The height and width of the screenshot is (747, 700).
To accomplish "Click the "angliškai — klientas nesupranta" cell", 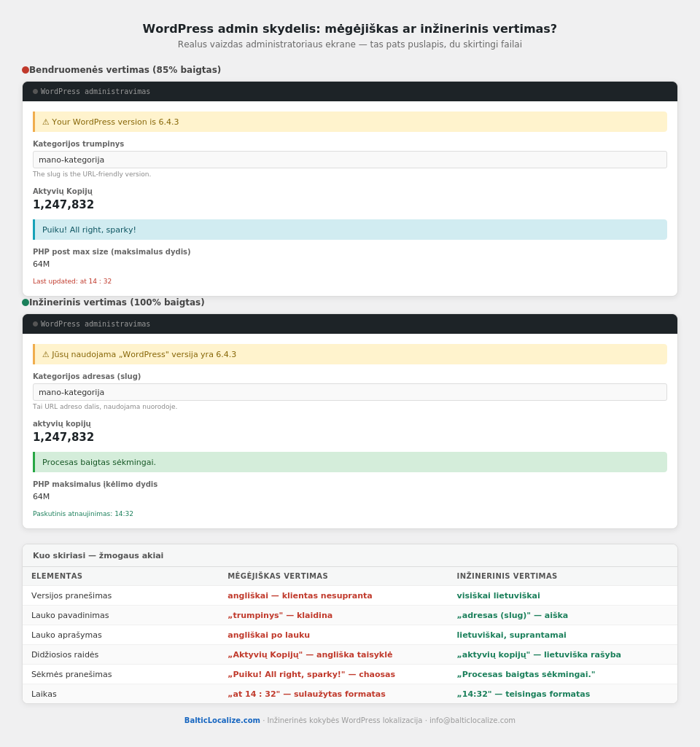I will click(300, 595).
